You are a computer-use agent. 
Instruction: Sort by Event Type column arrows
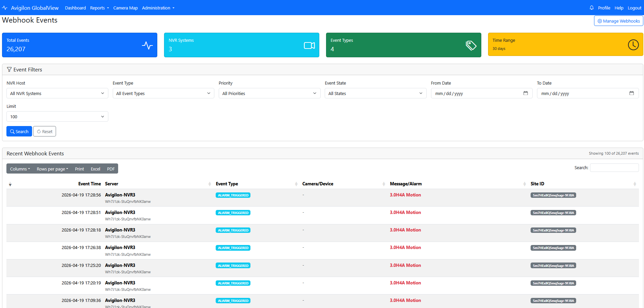coord(296,184)
